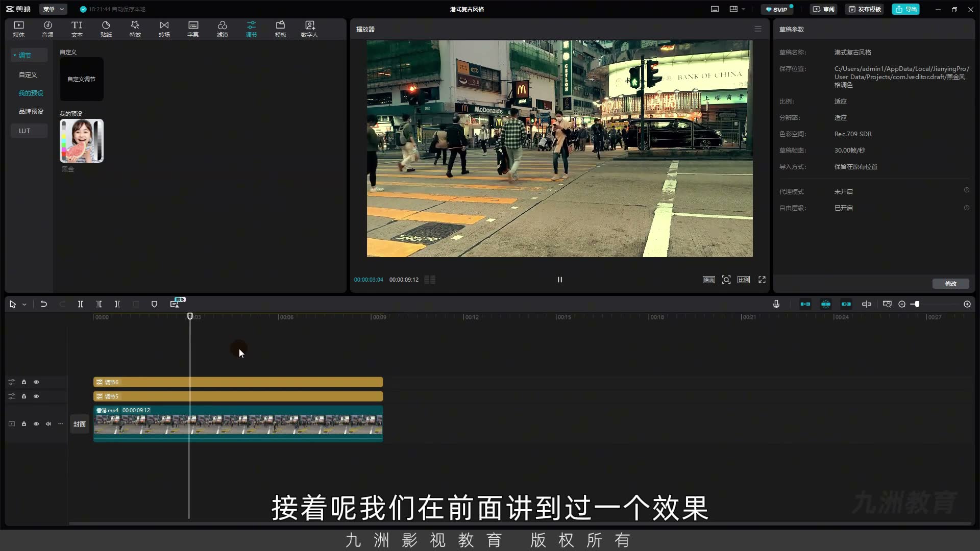Click the focus frame scan icon in player
980x551 pixels.
coord(726,280)
